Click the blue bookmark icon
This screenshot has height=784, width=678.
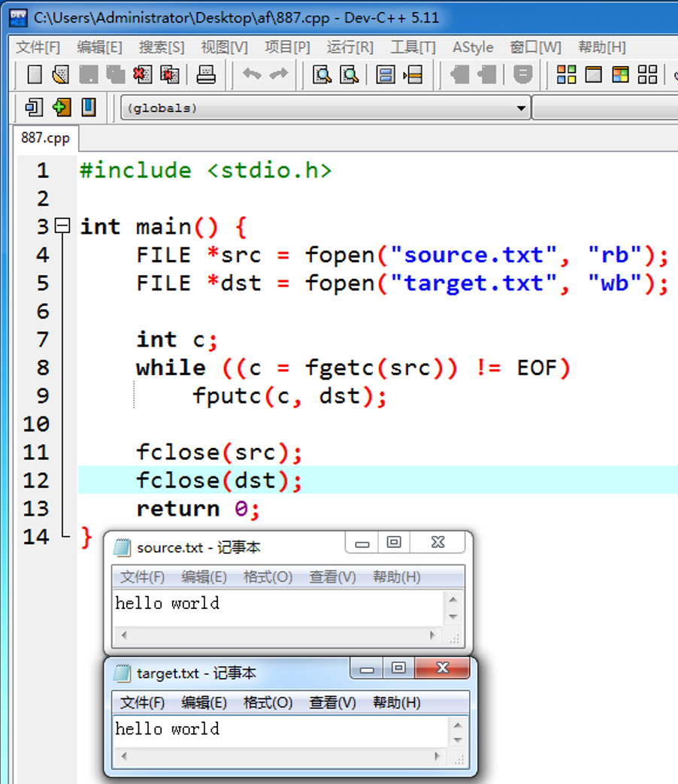coord(89,107)
